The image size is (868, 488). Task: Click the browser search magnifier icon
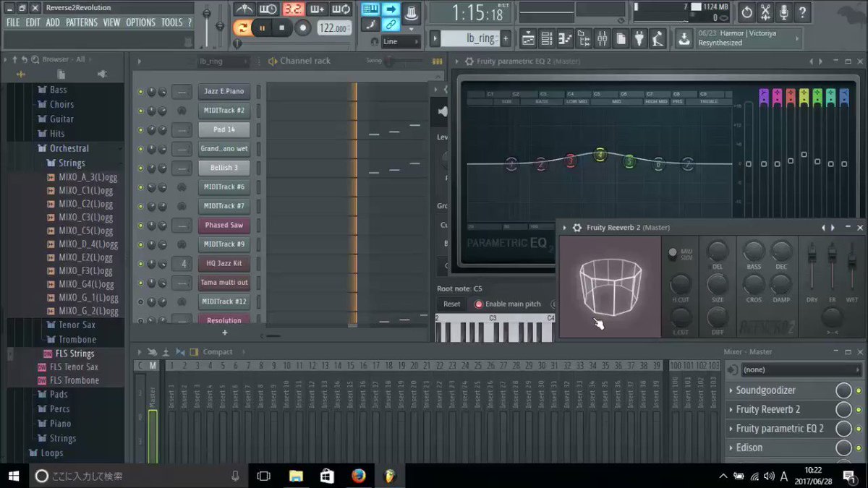click(35, 59)
